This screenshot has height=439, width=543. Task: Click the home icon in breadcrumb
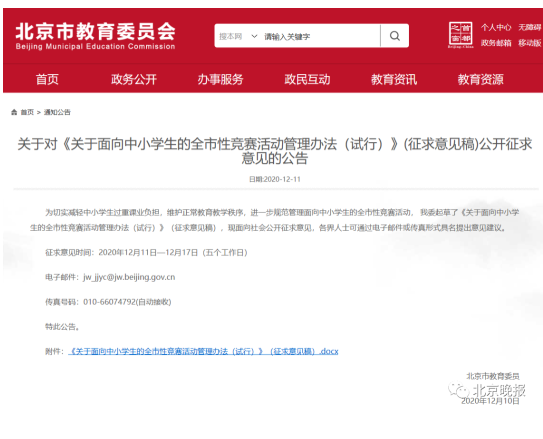(14, 112)
